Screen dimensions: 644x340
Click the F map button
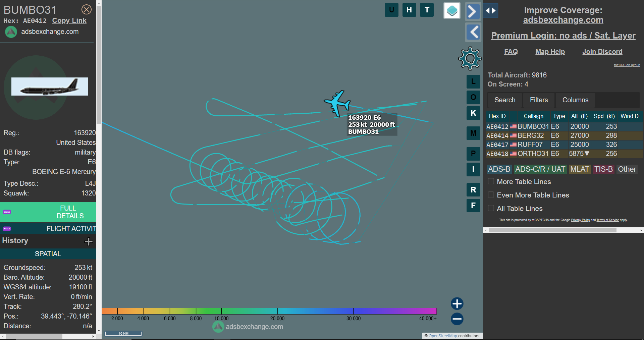pos(473,206)
